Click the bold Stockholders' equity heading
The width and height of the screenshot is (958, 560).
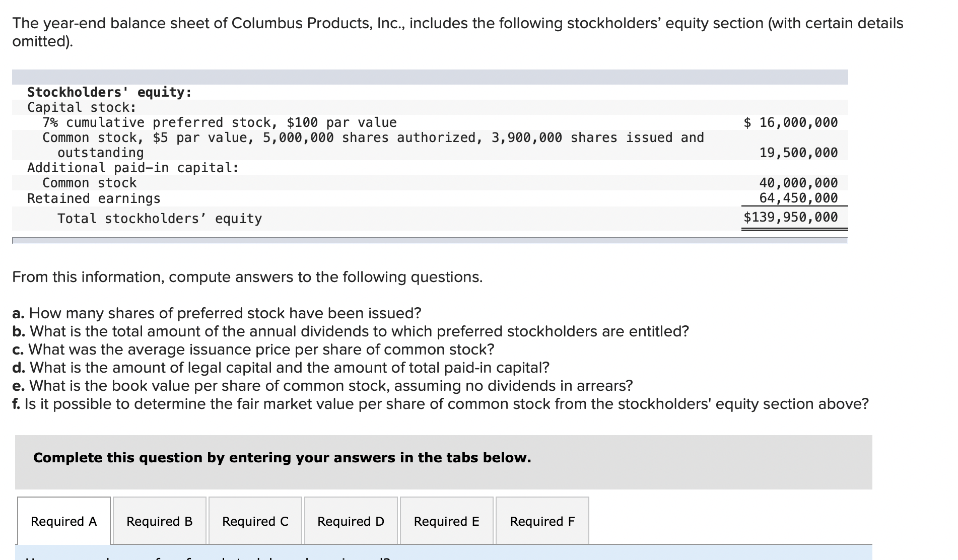pyautogui.click(x=109, y=92)
